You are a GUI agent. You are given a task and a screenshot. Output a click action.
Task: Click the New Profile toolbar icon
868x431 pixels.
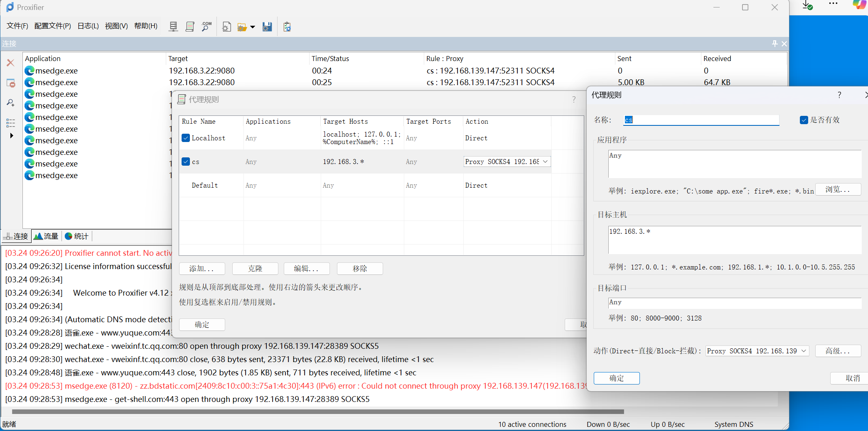click(x=226, y=27)
